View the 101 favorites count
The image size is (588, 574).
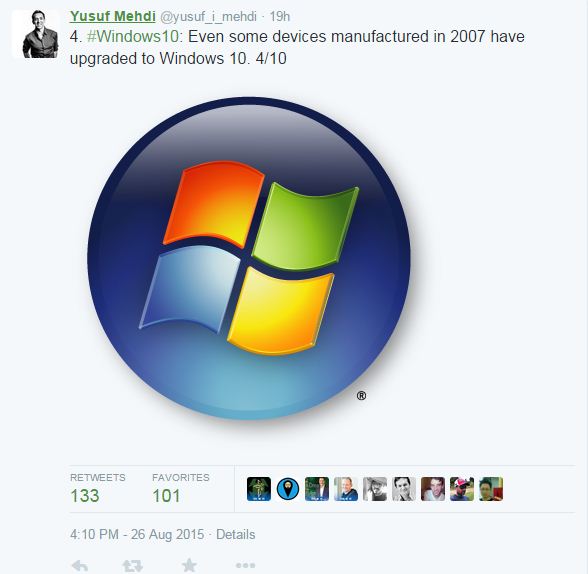tap(166, 496)
